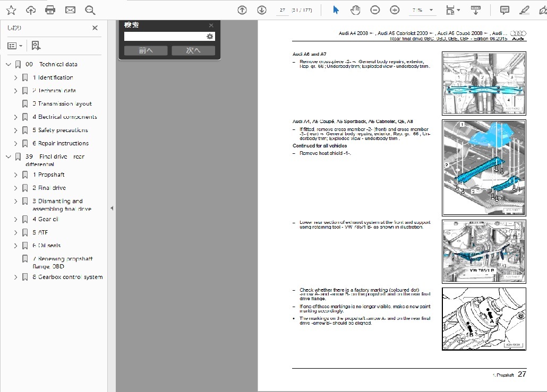547x392 pixels.
Task: Close the bookmarks side panel
Action: [95, 28]
